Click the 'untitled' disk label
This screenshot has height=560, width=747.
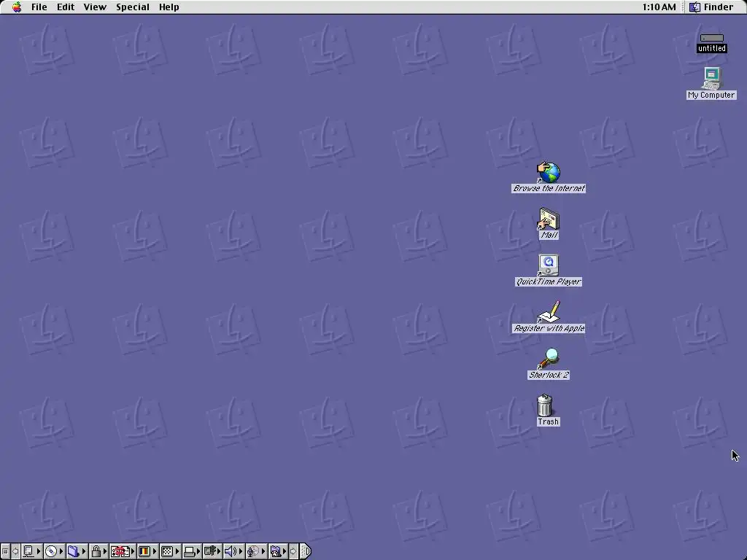pyautogui.click(x=712, y=48)
